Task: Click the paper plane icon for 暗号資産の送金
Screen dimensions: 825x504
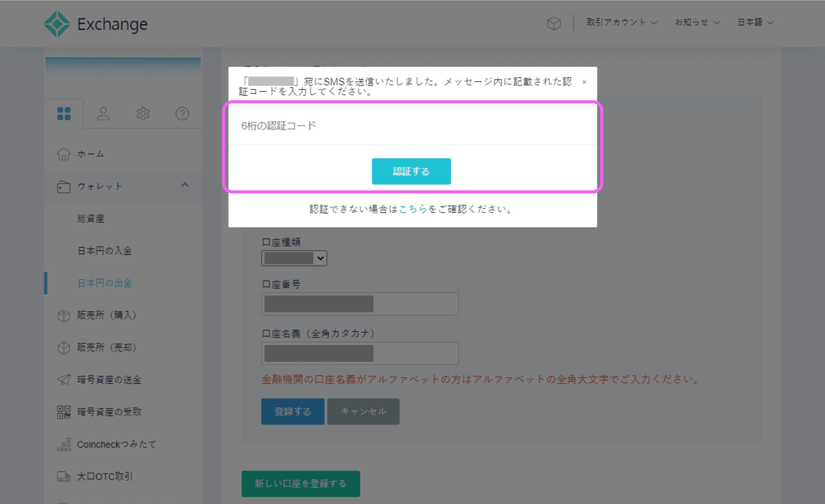Action: (x=63, y=379)
